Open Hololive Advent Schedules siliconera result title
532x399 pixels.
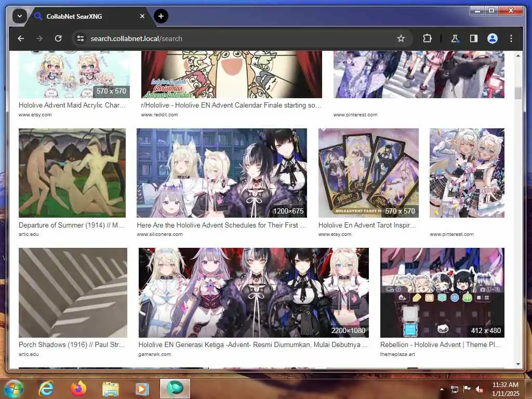[x=221, y=225]
